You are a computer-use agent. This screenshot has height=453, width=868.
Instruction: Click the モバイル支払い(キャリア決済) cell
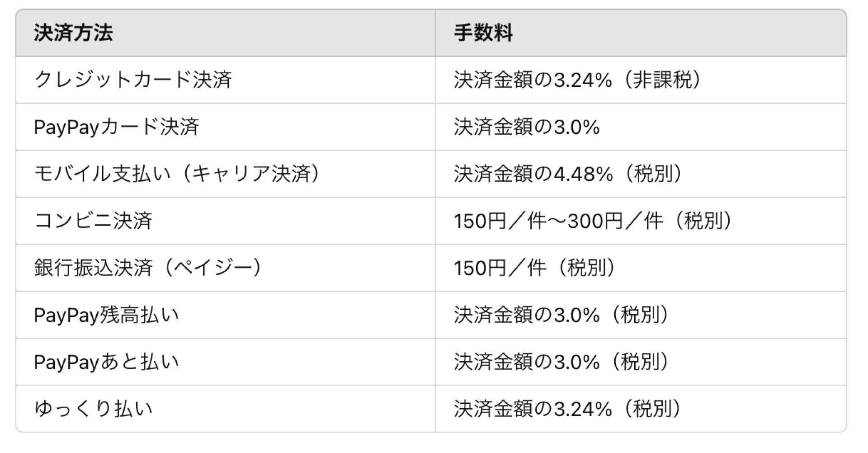tap(226, 174)
